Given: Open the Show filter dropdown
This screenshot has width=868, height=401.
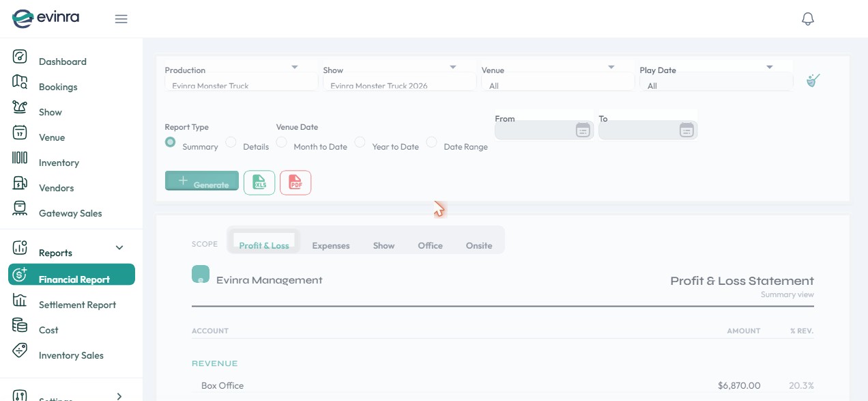Looking at the screenshot, I should 400,82.
